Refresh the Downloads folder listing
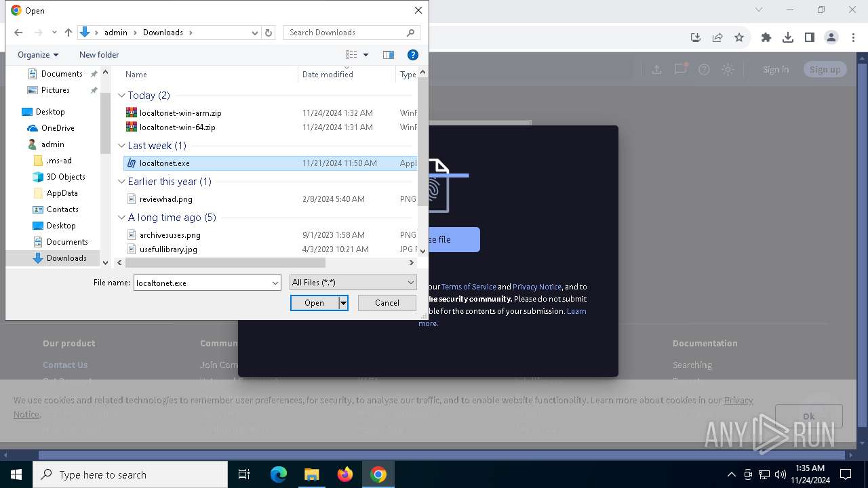868x488 pixels. pyautogui.click(x=269, y=33)
